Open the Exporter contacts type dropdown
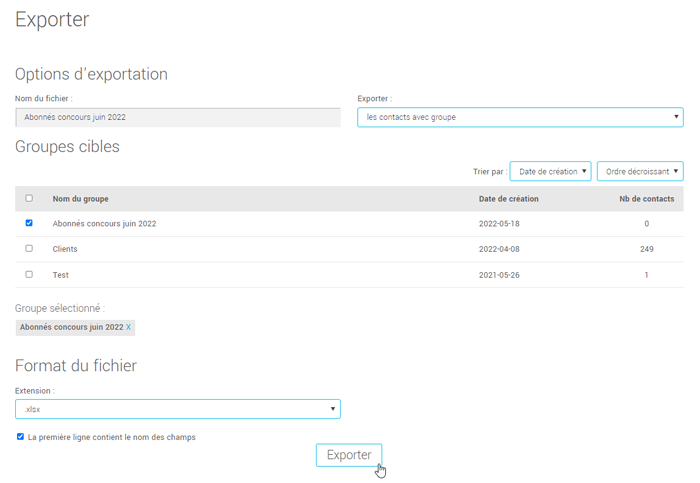The width and height of the screenshot is (700, 483). (x=520, y=117)
